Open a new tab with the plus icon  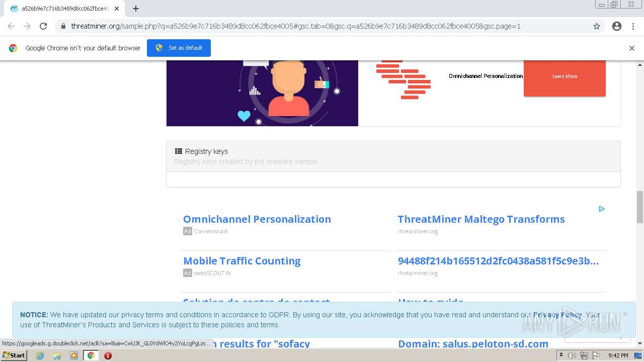click(x=136, y=9)
